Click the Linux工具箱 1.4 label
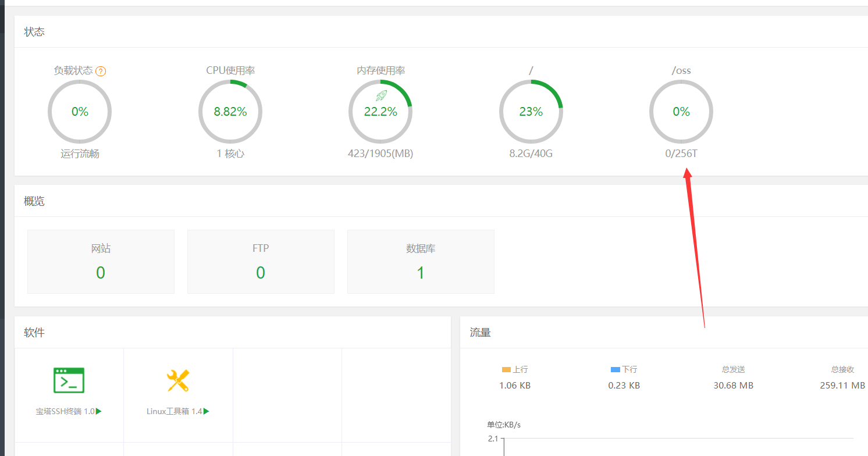 pos(174,411)
